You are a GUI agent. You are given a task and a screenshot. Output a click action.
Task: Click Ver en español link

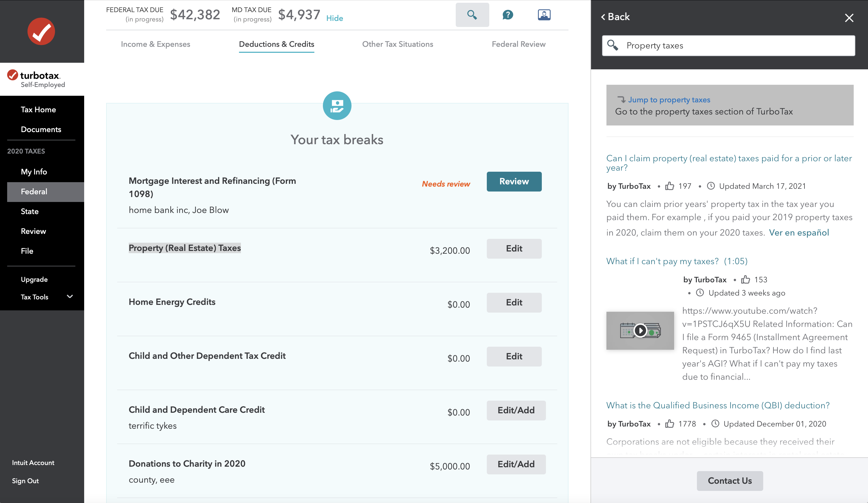[x=799, y=233]
